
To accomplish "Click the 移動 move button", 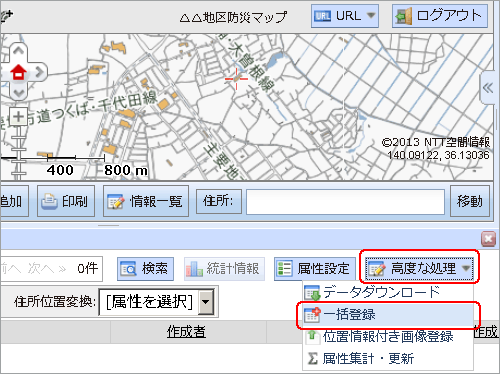I will click(470, 201).
